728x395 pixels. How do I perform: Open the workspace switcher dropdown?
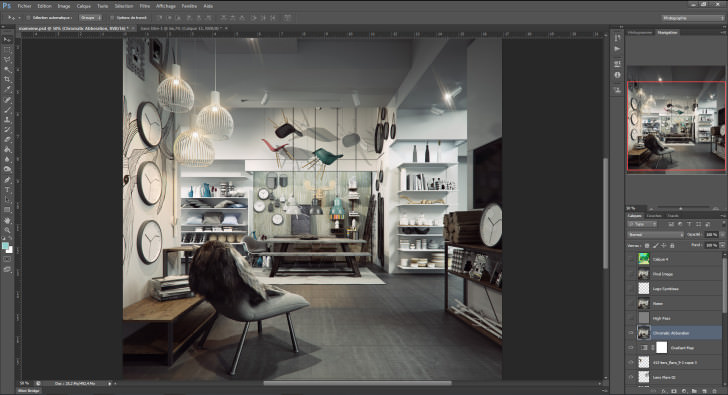click(x=692, y=18)
